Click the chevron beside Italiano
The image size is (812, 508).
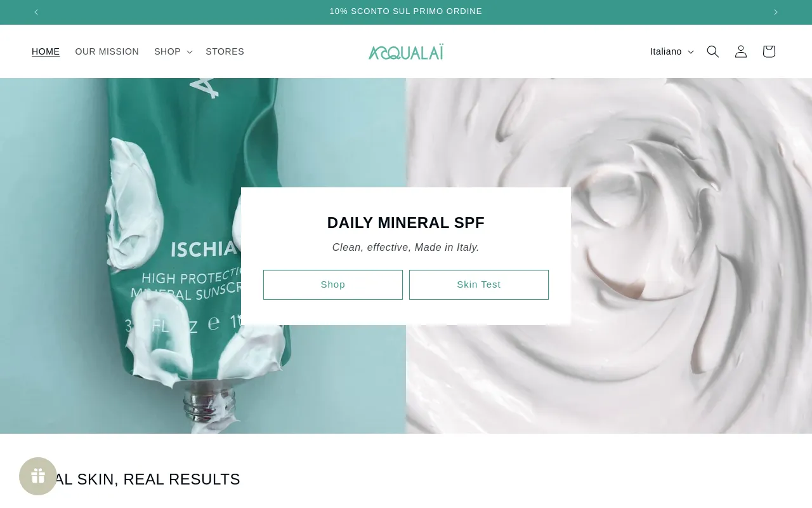coord(691,52)
